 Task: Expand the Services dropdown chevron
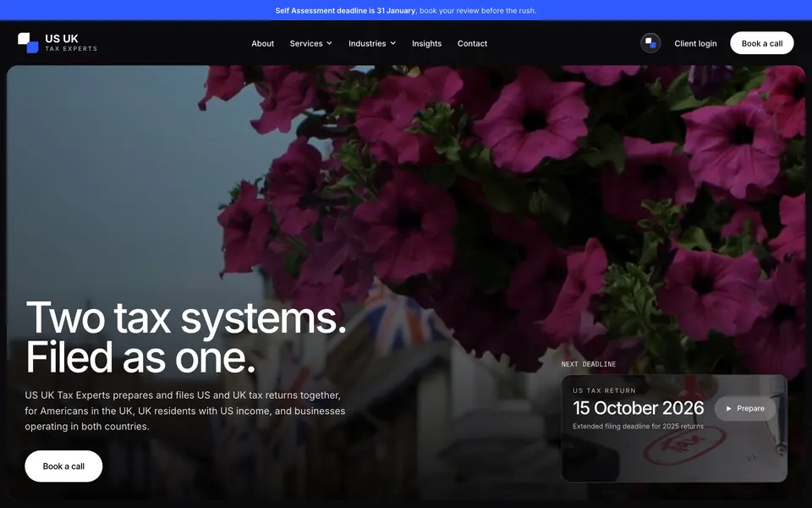click(x=329, y=43)
